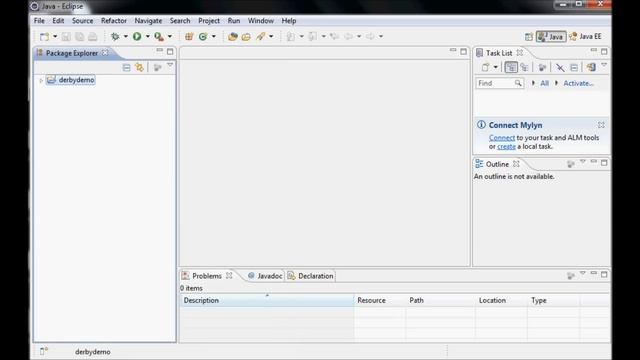Switch to the Java EE perspective
The height and width of the screenshot is (360, 640).
(x=585, y=37)
